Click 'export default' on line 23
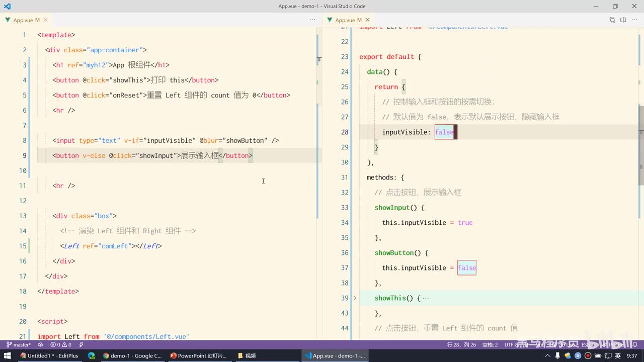This screenshot has width=644, height=362. [x=386, y=57]
